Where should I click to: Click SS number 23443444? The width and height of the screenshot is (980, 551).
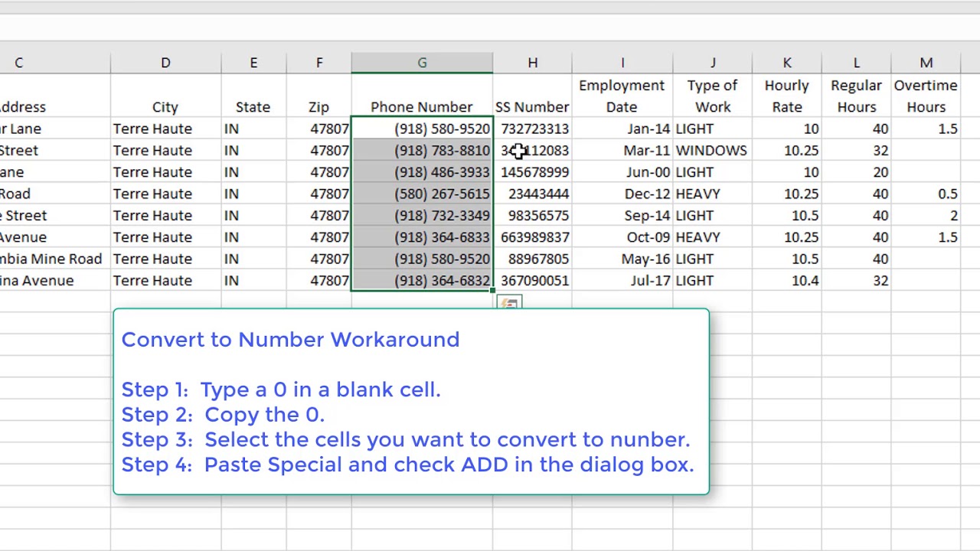click(532, 194)
